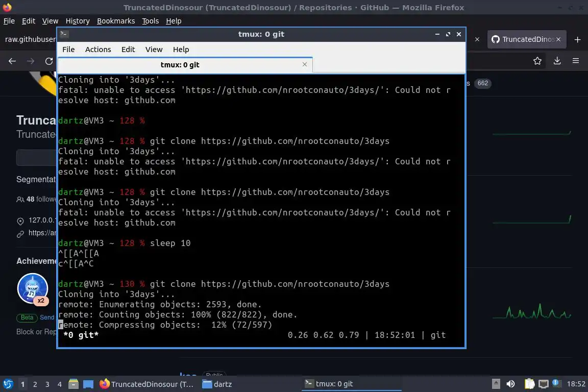
Task: Click the terminal icon in tmux title bar
Action: 64,34
